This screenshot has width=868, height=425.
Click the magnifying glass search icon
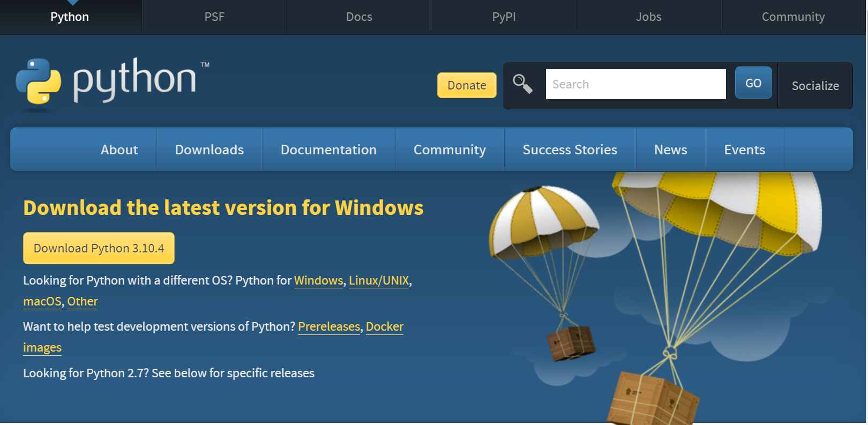[522, 84]
